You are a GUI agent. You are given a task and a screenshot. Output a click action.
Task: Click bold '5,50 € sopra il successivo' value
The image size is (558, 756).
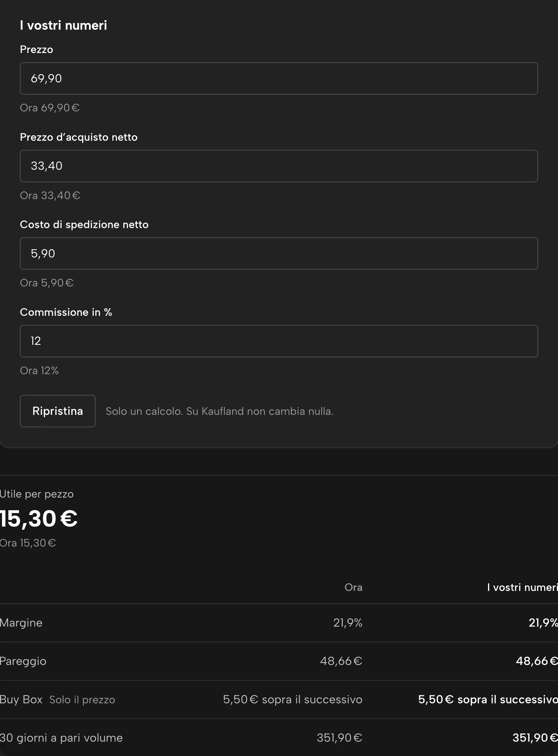[x=488, y=699]
